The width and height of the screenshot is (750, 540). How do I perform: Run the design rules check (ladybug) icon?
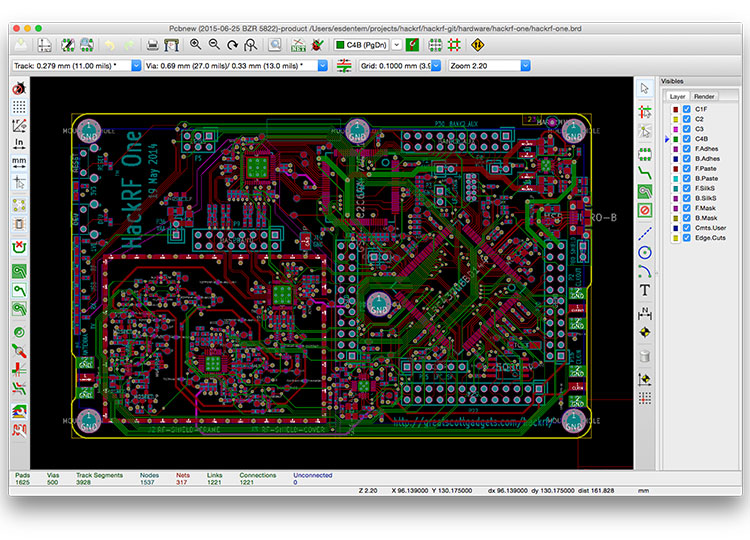point(318,45)
